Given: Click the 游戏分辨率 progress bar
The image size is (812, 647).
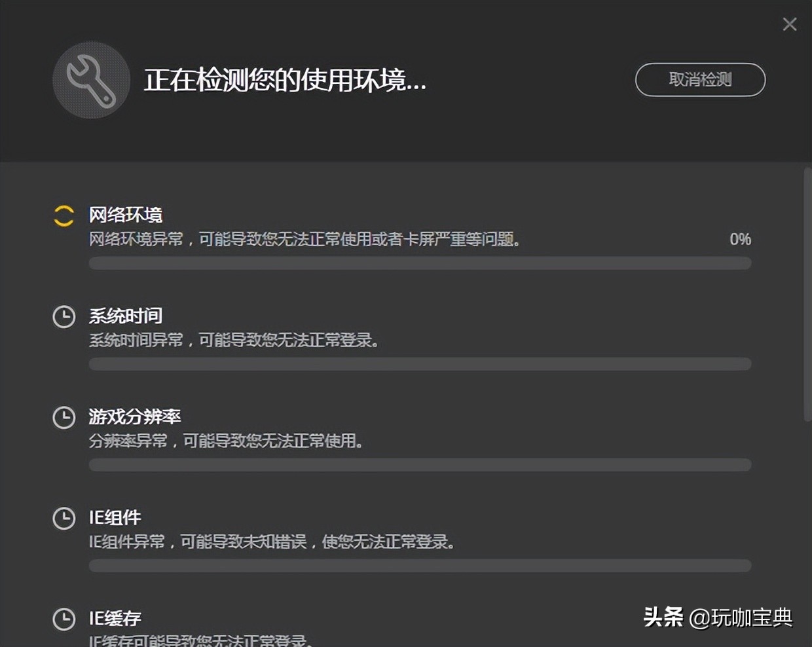Looking at the screenshot, I should [420, 465].
